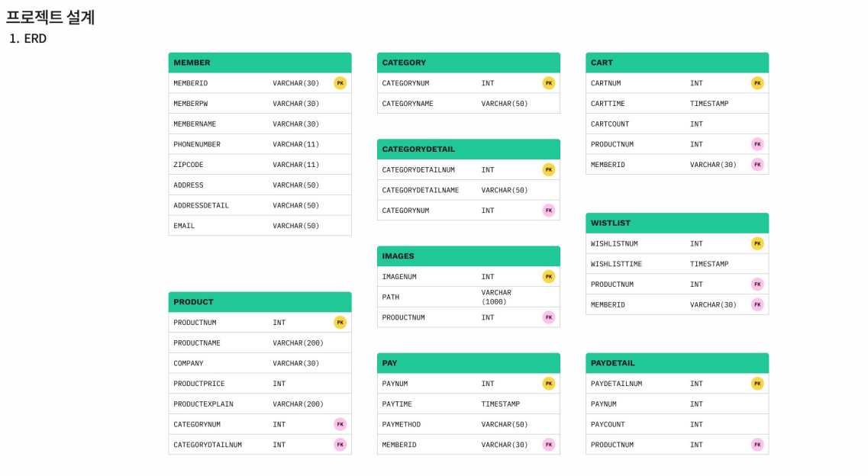Click the VARCHAR(11) type of PHONENUMBER
This screenshot has width=868, height=476.
(x=295, y=144)
